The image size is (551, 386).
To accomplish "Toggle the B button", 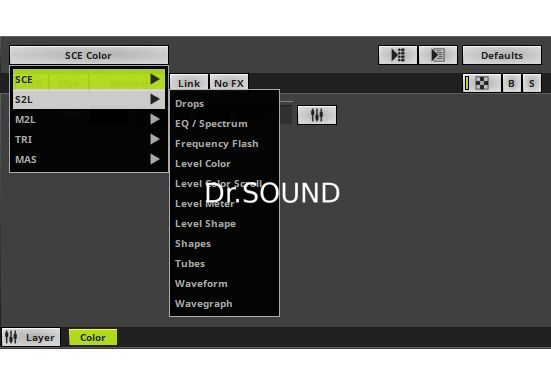I will coord(511,83).
